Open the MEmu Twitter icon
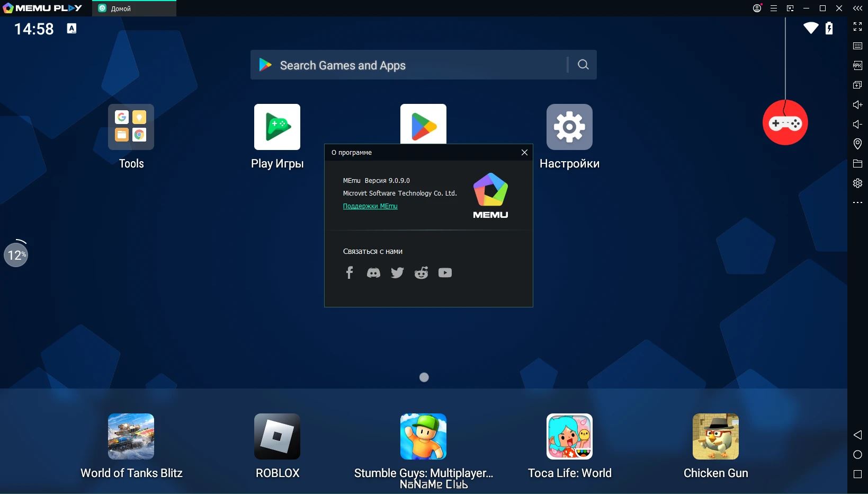Image resolution: width=868 pixels, height=494 pixels. point(397,272)
